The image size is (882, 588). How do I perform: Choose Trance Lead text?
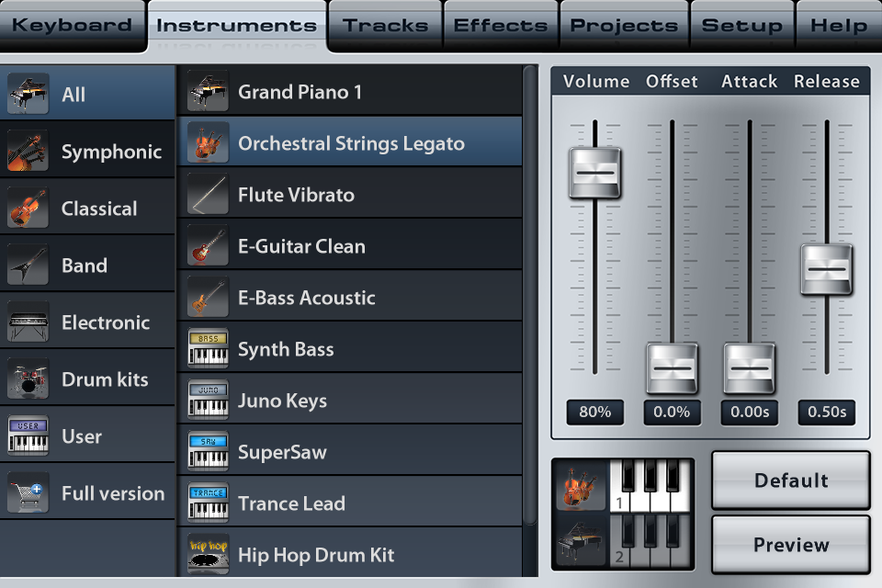(x=291, y=503)
